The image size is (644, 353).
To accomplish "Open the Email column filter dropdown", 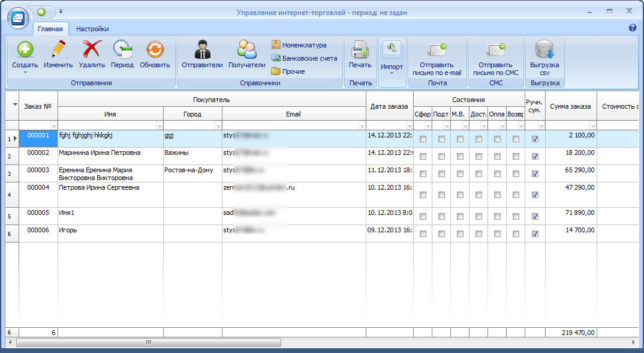I will pyautogui.click(x=362, y=125).
